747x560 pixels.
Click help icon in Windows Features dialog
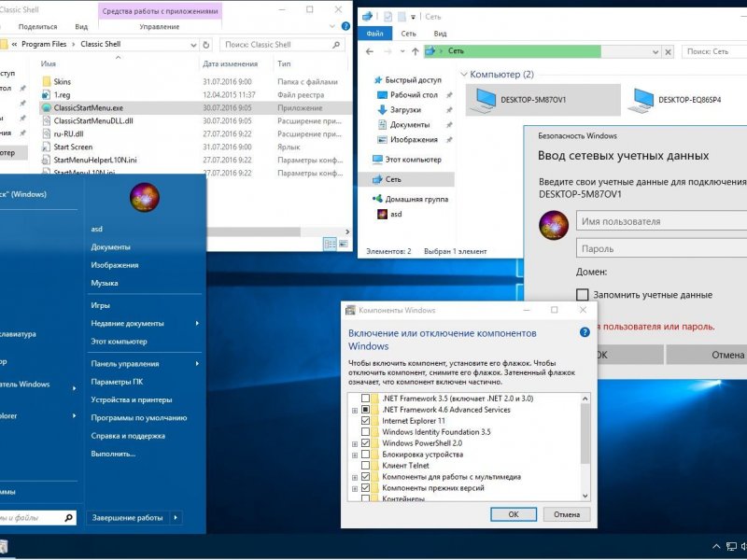(585, 332)
